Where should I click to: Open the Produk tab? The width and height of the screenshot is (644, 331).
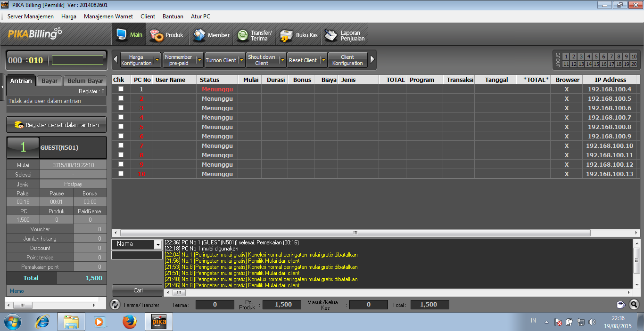pos(167,35)
